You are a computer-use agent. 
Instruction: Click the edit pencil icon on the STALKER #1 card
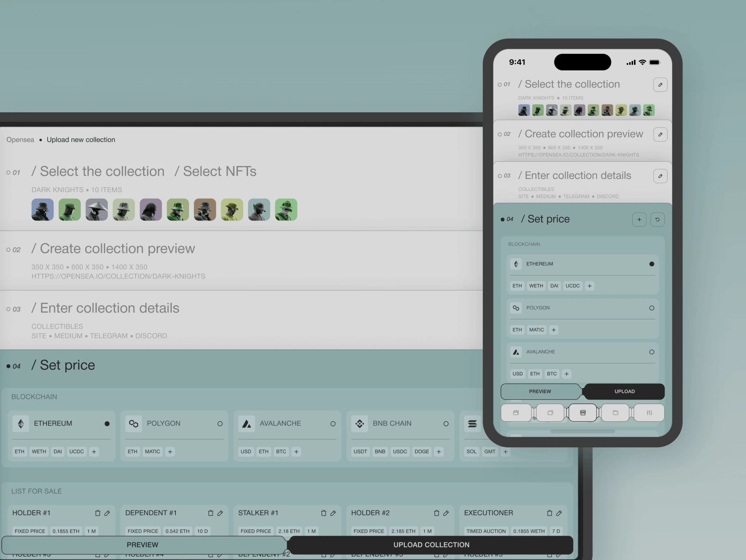click(334, 513)
